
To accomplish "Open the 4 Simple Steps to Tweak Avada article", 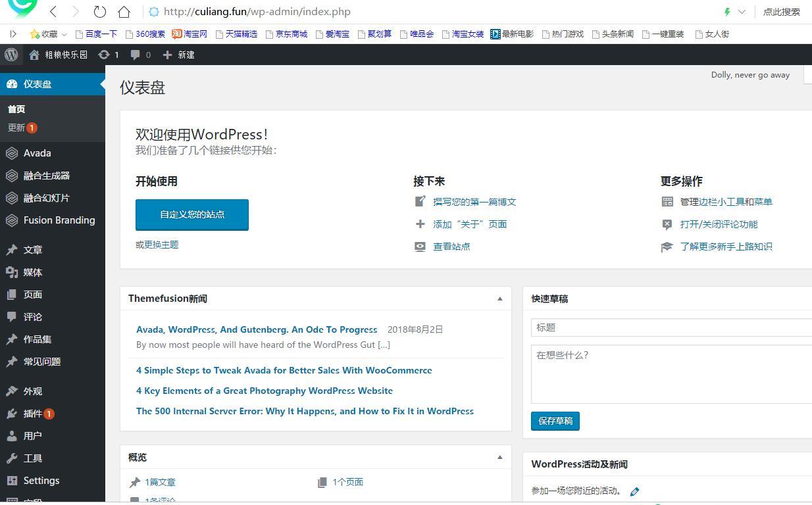I will (284, 370).
